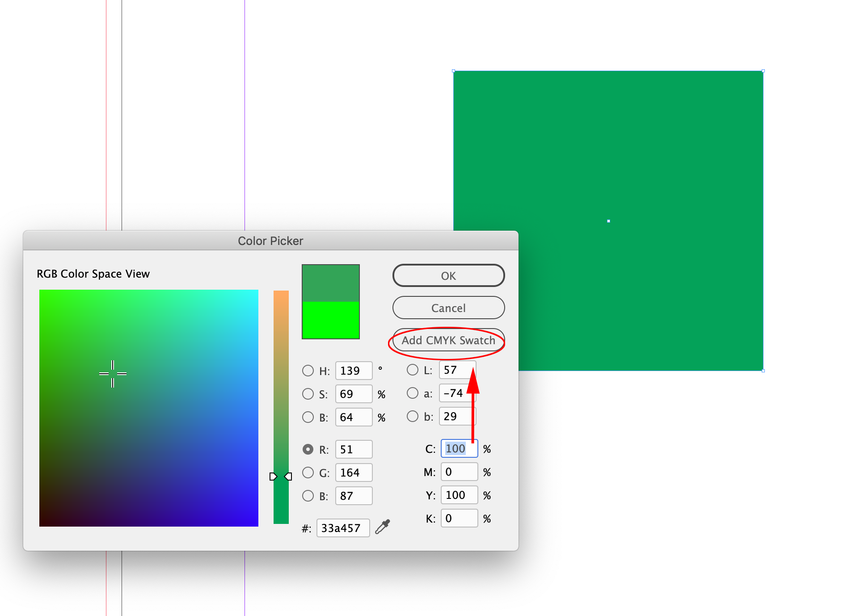Select the G radio button for green
852x616 pixels.
coord(308,473)
